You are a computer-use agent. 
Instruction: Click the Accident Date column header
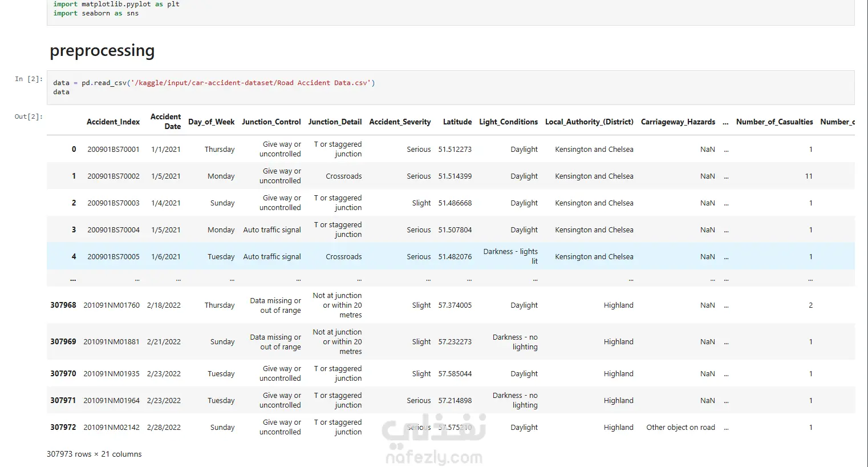(x=165, y=122)
